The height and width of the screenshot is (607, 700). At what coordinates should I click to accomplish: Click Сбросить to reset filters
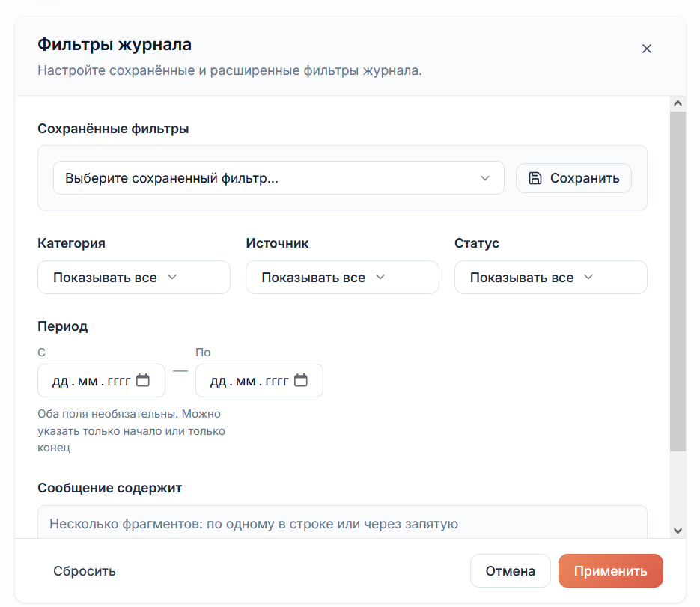tap(85, 571)
